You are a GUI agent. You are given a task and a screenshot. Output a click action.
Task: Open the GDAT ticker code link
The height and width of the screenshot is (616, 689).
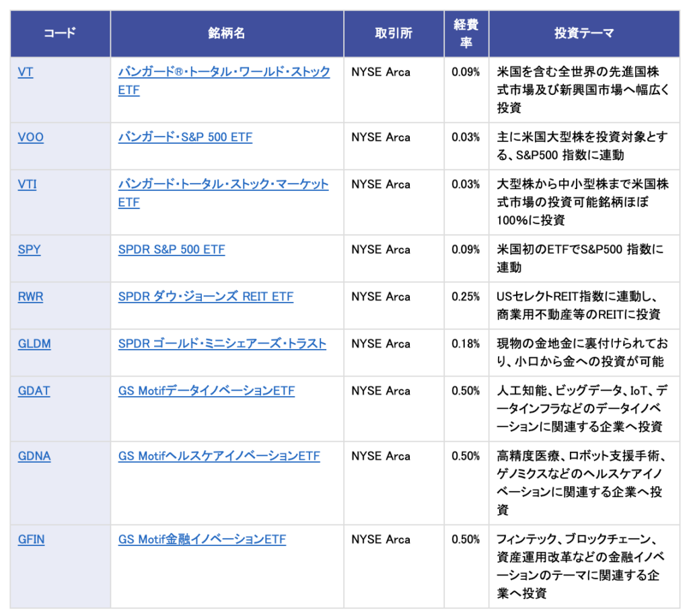tap(34, 391)
